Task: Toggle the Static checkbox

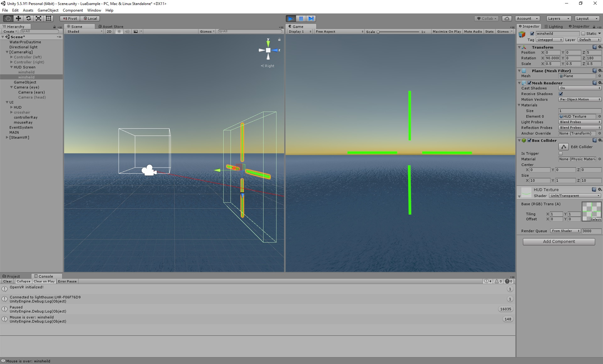Action: point(583,34)
